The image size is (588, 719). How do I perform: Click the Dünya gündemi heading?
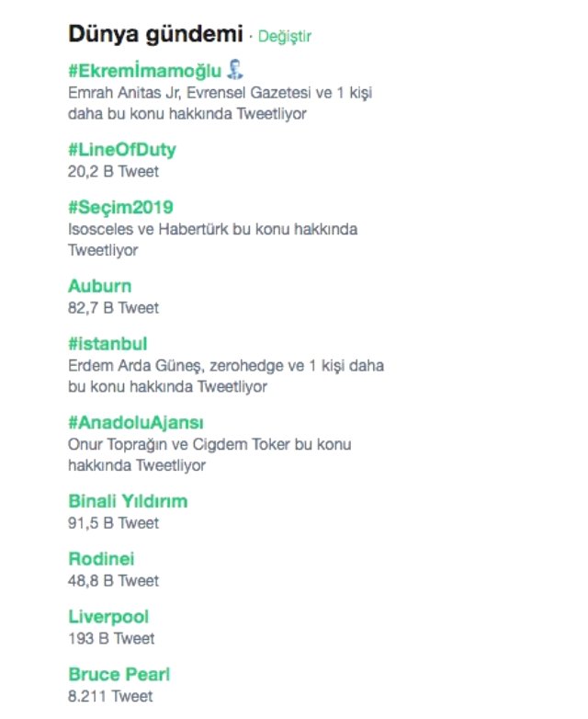pos(155,34)
